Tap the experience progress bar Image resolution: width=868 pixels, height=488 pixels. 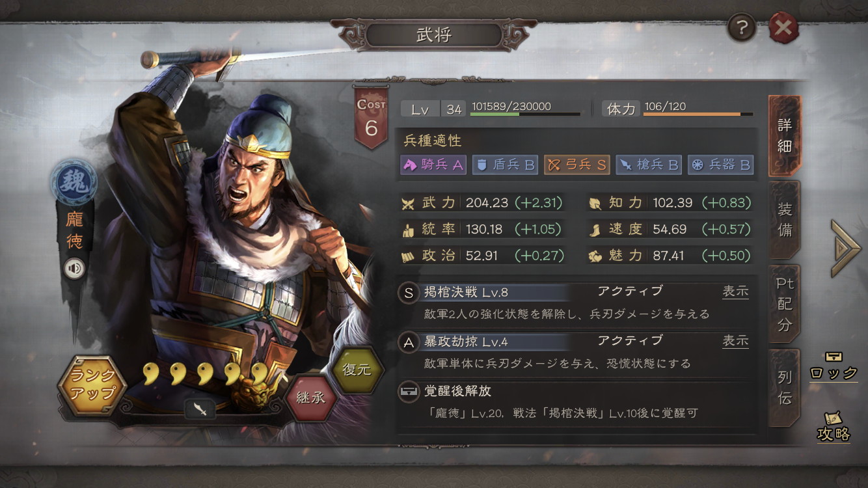click(x=525, y=114)
